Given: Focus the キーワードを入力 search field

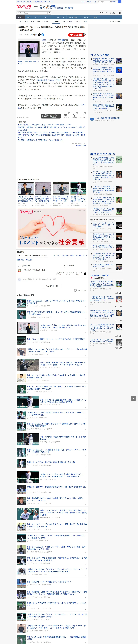Looking at the screenshot, I should point(32,13).
